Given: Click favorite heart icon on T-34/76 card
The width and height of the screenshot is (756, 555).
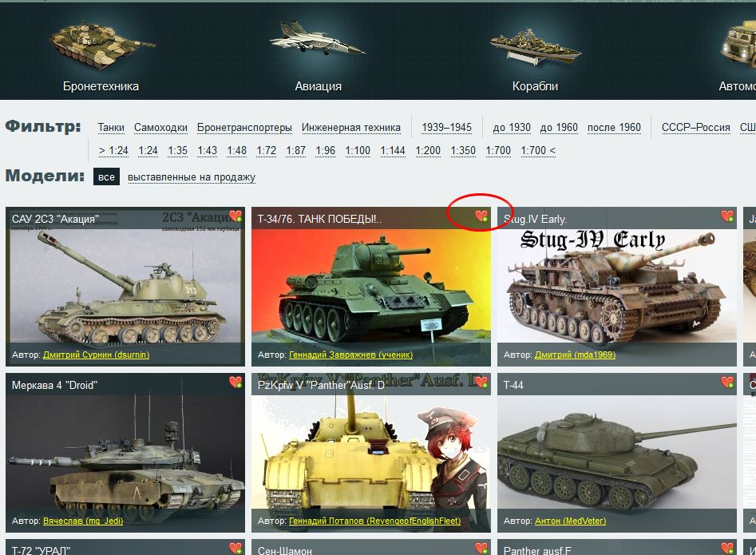Looking at the screenshot, I should (x=481, y=216).
